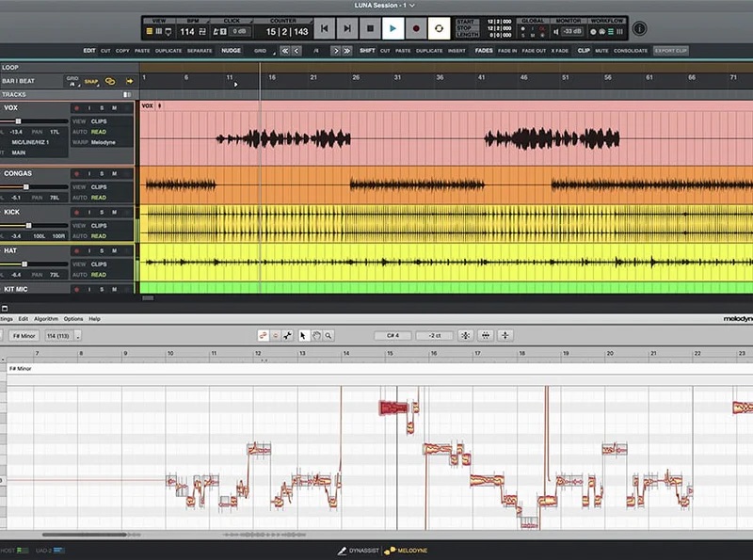Click the MUTE clip command
The height and width of the screenshot is (560, 753).
pyautogui.click(x=601, y=51)
